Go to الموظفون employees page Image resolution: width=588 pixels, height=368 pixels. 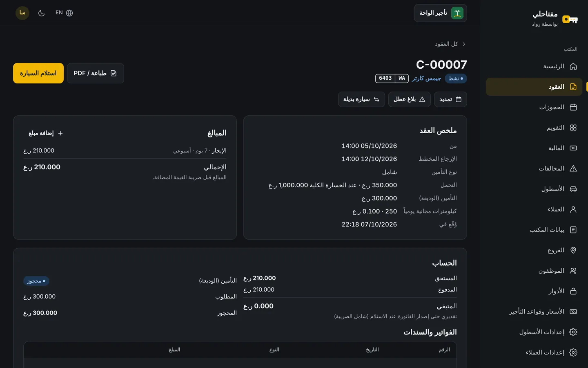(x=534, y=271)
